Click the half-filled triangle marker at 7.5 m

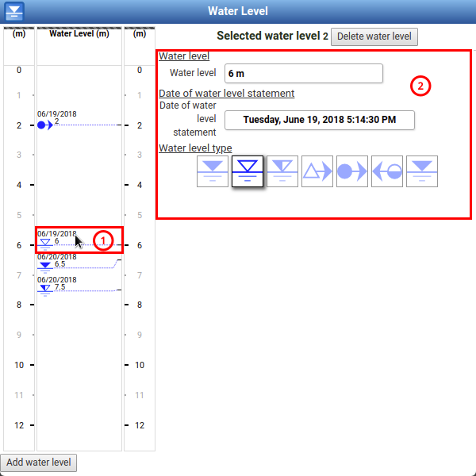pyautogui.click(x=45, y=290)
